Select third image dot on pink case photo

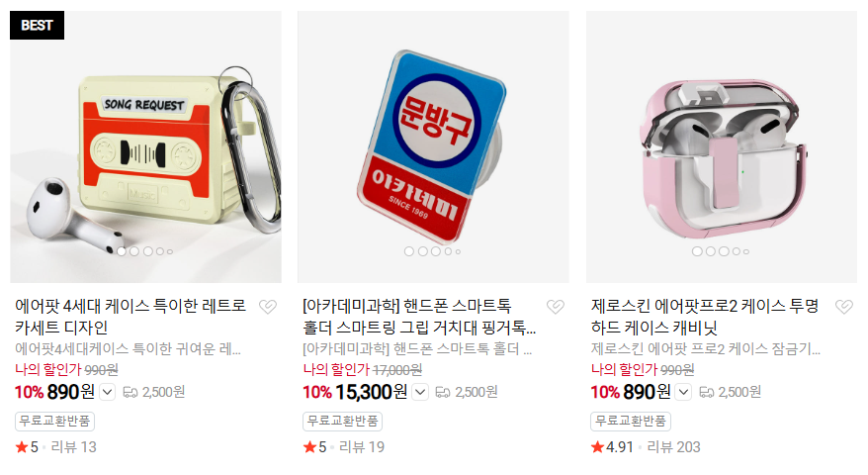click(x=724, y=251)
